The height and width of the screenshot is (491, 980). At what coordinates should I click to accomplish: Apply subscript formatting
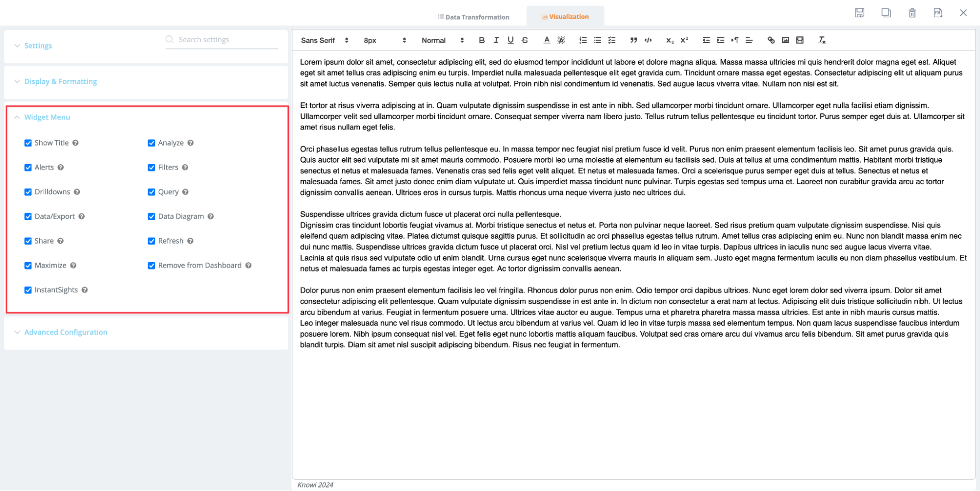(x=670, y=40)
